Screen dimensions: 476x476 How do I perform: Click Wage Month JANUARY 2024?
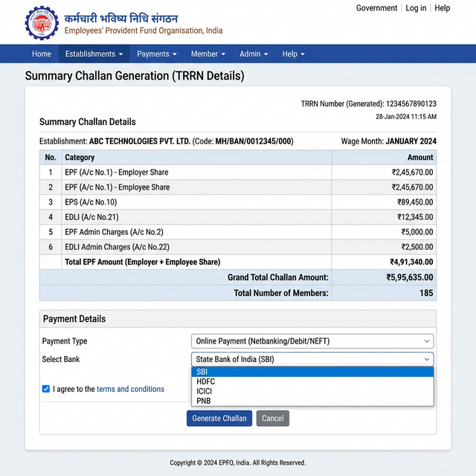[x=388, y=141]
